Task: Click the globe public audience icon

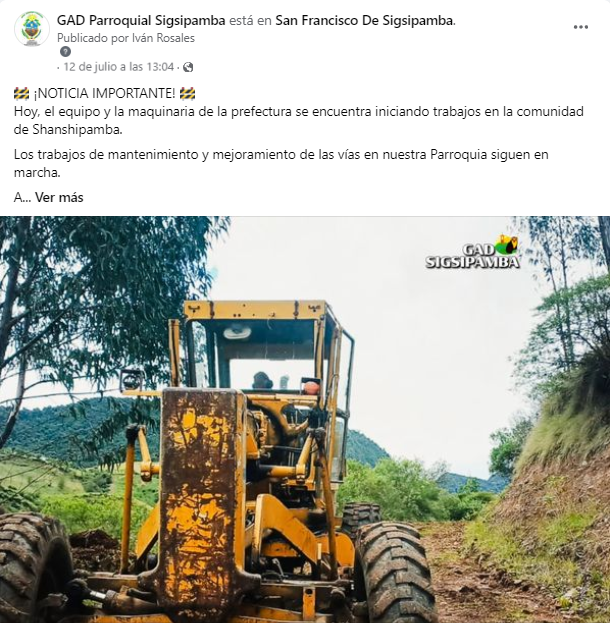Action: point(188,67)
